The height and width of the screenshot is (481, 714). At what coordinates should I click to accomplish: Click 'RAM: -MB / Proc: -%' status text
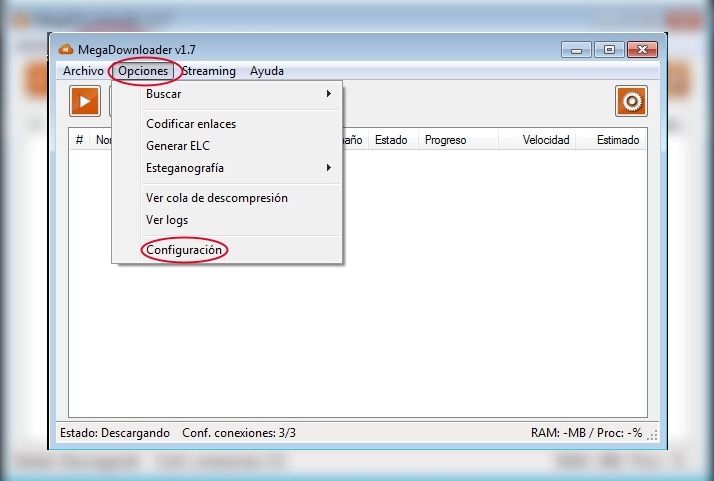coord(586,433)
